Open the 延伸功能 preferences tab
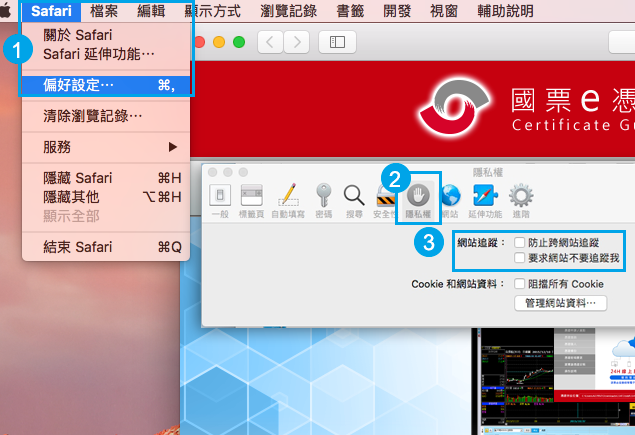The image size is (635, 435). [485, 201]
